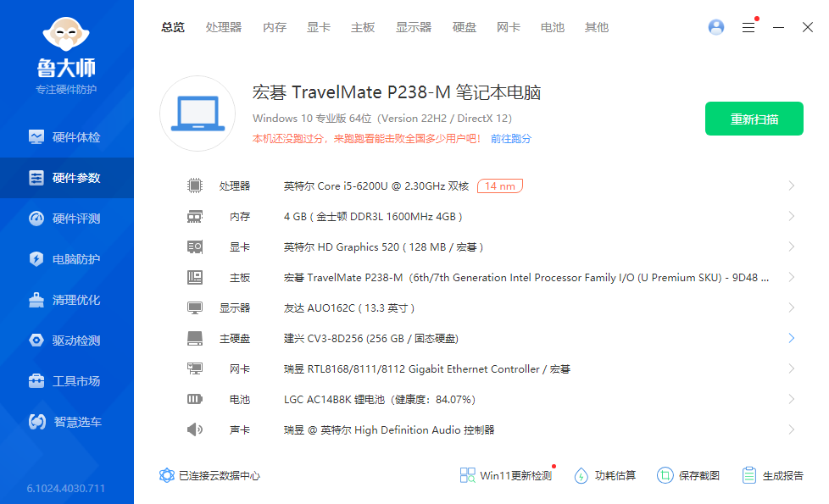Switch to the 显示器 top tab

click(x=414, y=27)
